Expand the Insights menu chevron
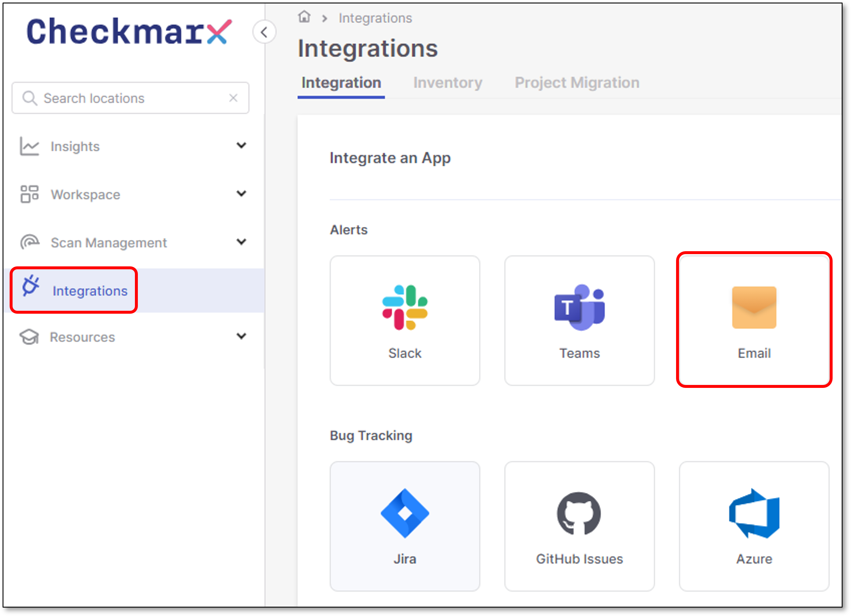Screen dimensions: 851x616 point(241,145)
